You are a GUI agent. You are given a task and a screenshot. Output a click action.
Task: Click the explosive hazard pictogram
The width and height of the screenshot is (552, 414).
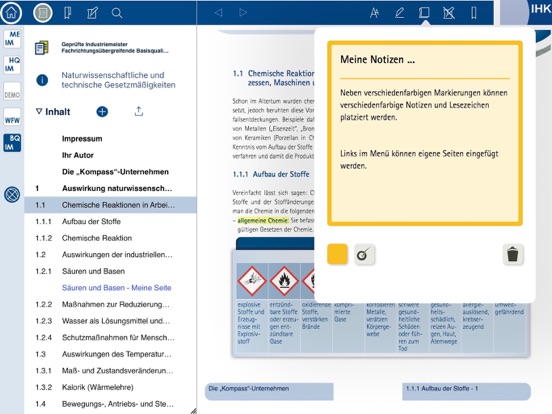[252, 281]
